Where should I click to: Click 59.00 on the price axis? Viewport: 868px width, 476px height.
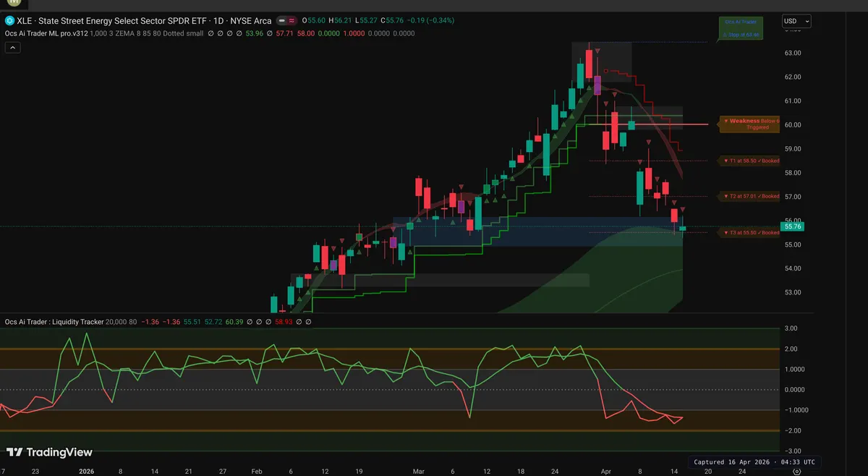(793, 148)
